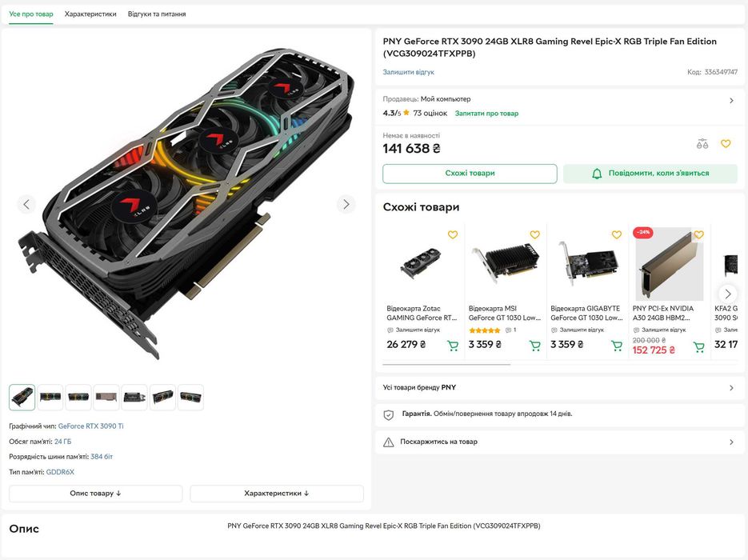Show previous product image with left arrow
This screenshot has height=560, width=748.
coord(26,204)
